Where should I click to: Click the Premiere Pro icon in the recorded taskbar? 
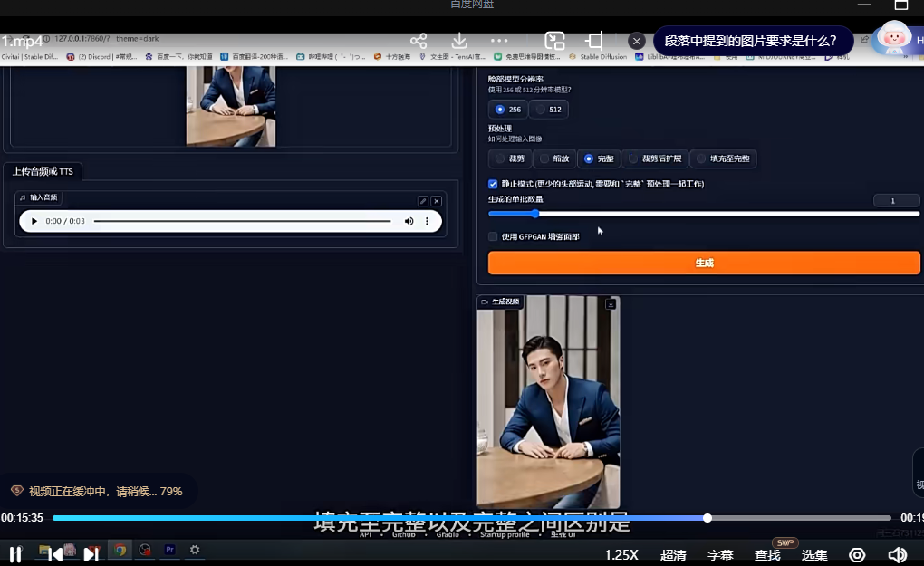pos(169,550)
